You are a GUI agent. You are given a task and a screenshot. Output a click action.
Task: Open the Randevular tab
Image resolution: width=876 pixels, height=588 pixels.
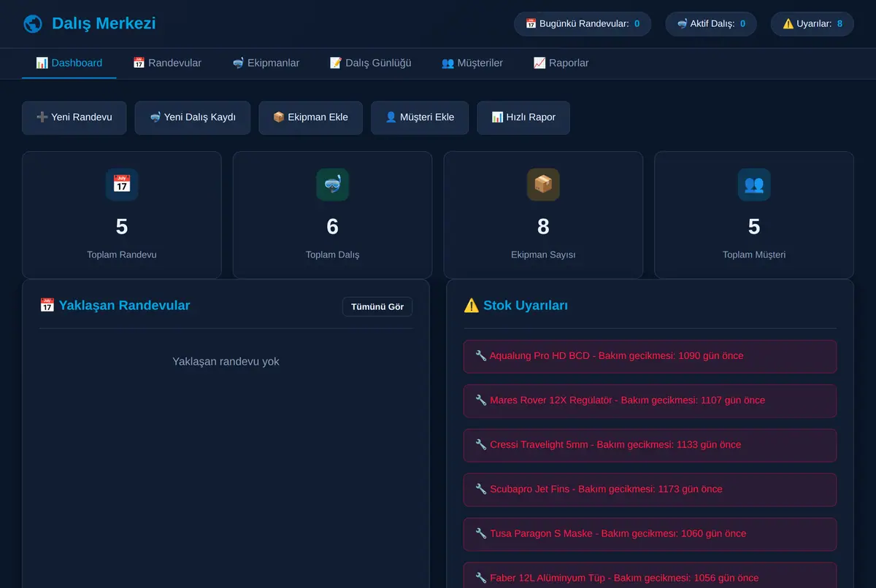pos(167,63)
